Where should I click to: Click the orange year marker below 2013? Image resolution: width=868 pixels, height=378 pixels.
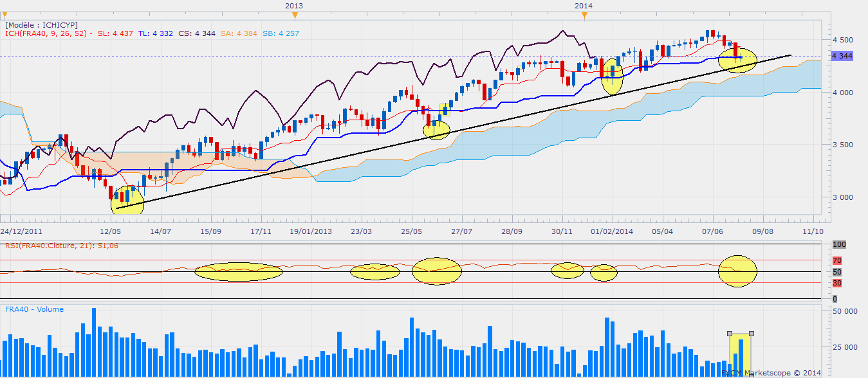[x=294, y=15]
